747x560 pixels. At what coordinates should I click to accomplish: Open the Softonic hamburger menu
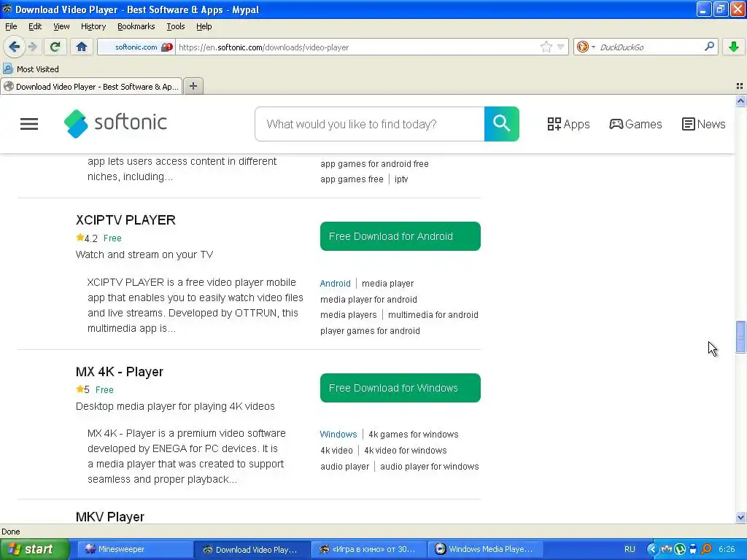coord(29,124)
